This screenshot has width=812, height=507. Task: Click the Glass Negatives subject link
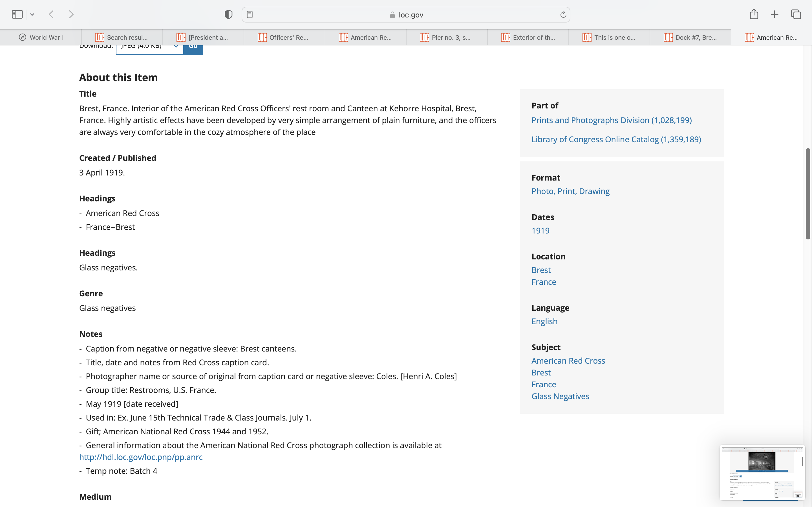pos(560,396)
